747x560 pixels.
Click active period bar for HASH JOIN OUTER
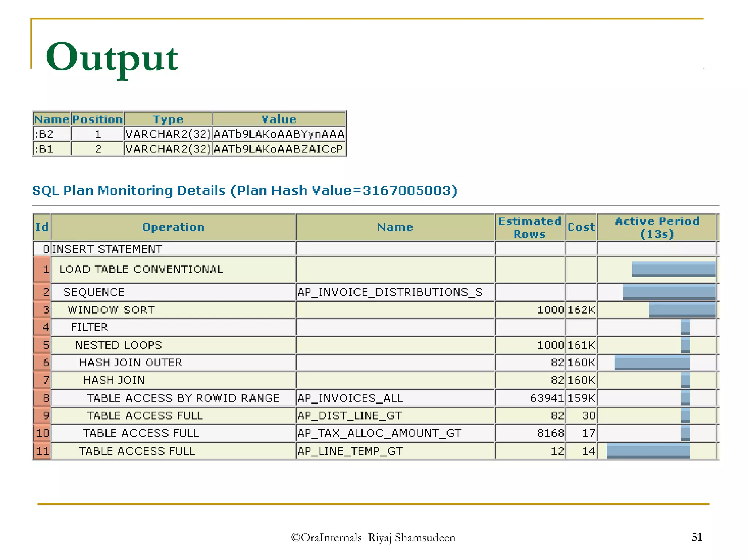pyautogui.click(x=652, y=362)
